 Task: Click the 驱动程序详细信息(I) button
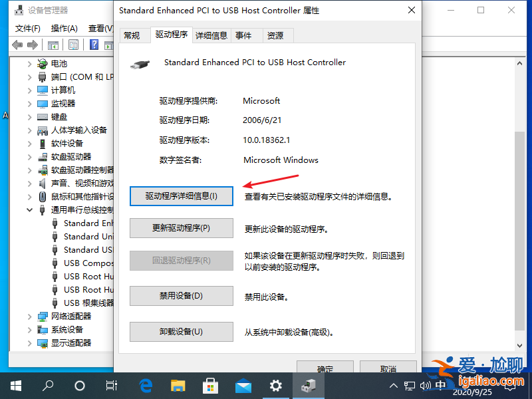click(181, 196)
